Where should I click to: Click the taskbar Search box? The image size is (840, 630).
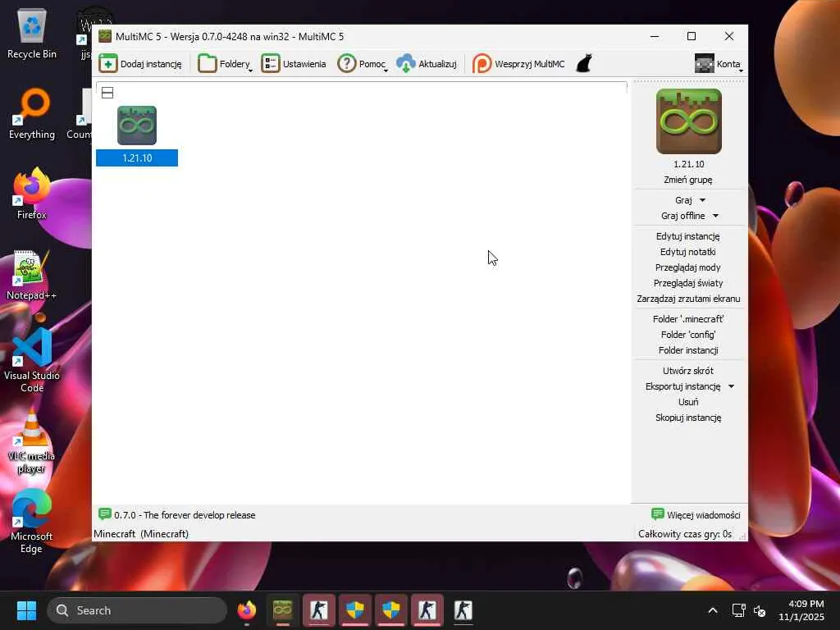137,610
